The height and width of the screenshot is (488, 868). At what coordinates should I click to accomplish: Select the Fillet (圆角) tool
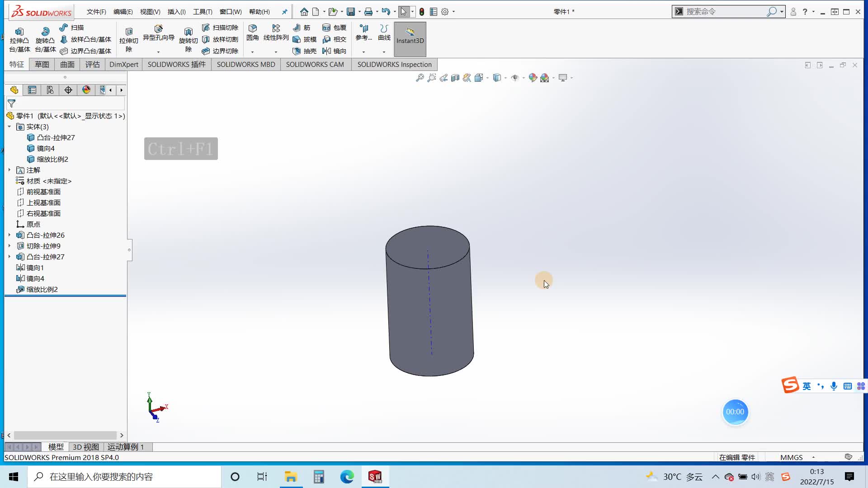pyautogui.click(x=253, y=29)
